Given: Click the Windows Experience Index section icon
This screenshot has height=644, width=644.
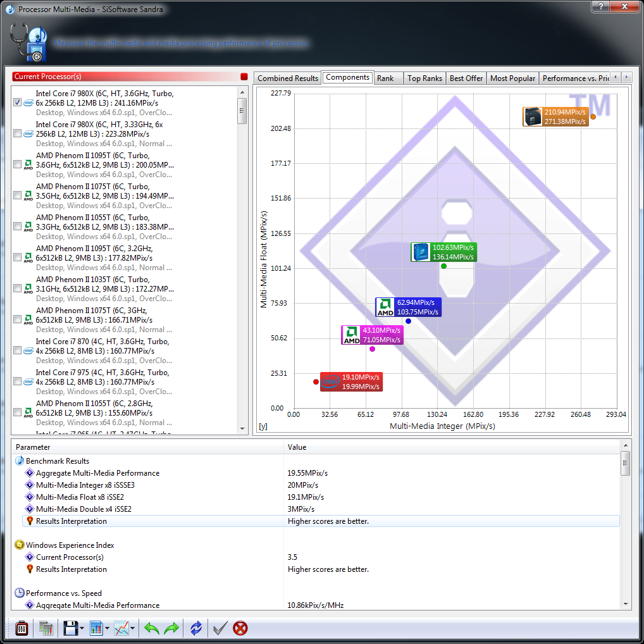Looking at the screenshot, I should (x=20, y=545).
